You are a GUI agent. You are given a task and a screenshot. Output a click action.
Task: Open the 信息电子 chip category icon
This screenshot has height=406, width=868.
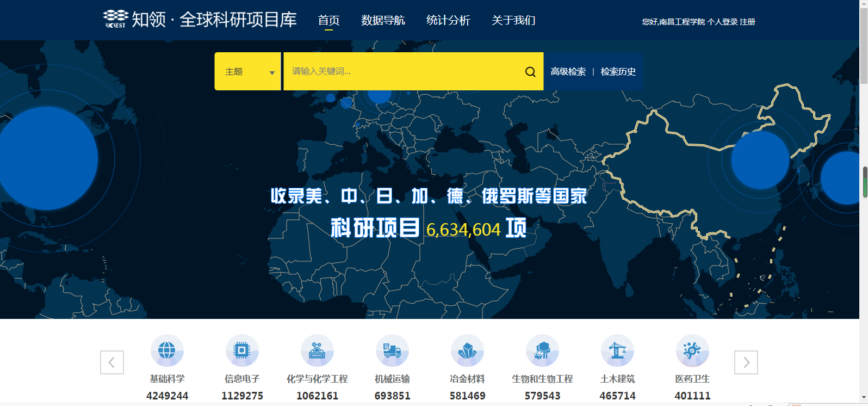(242, 350)
